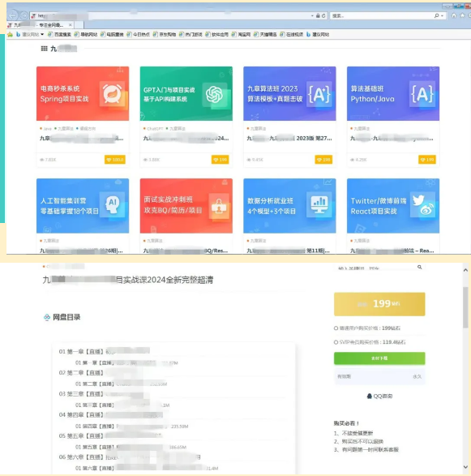Screen dimensions: 471x476
Task: Click the grid icon beside section heading
Action: [45, 49]
